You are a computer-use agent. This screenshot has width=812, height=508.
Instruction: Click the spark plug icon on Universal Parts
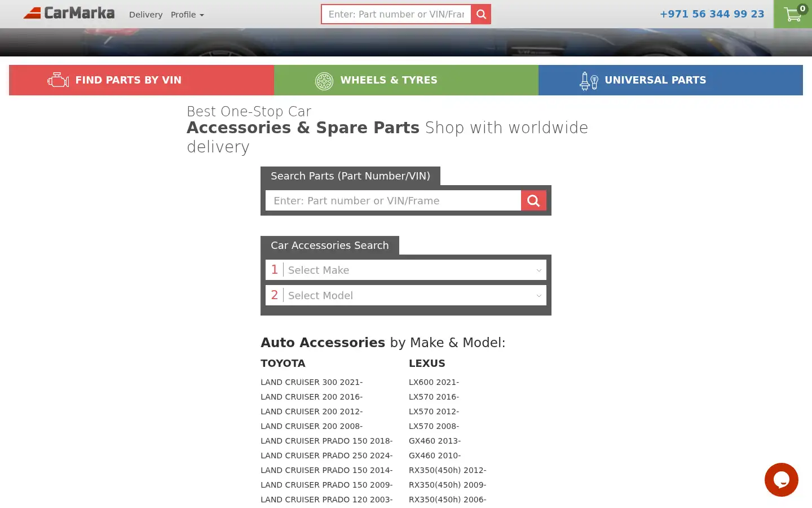coord(589,81)
